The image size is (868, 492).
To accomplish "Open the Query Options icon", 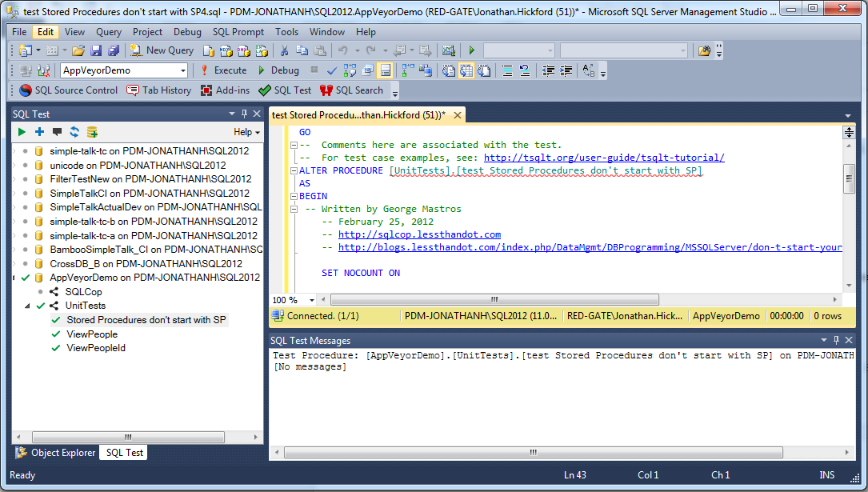I will pos(367,70).
